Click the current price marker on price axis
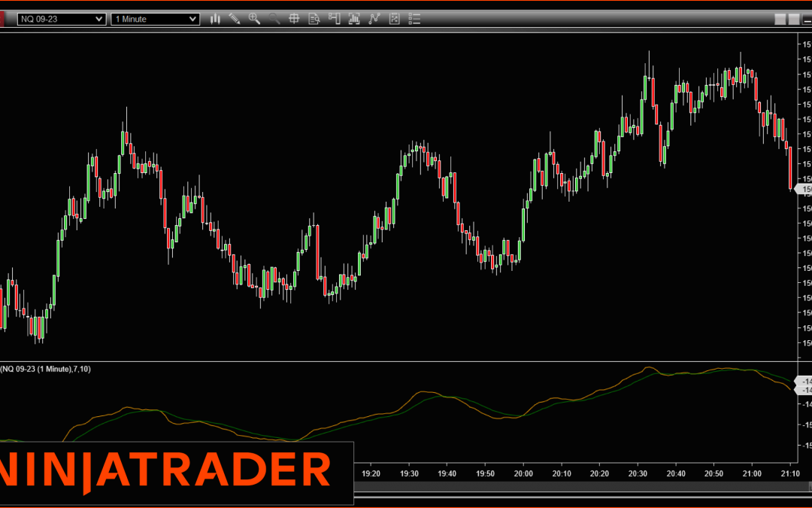 point(804,190)
